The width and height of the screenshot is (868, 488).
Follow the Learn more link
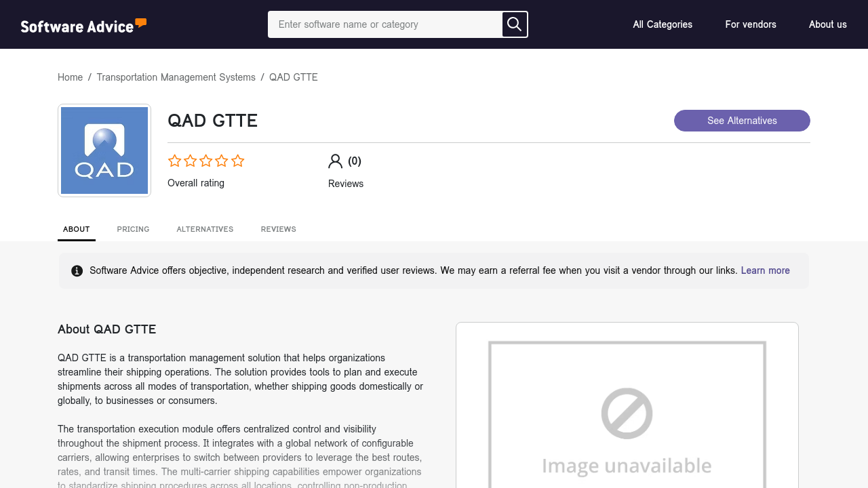pyautogui.click(x=765, y=270)
